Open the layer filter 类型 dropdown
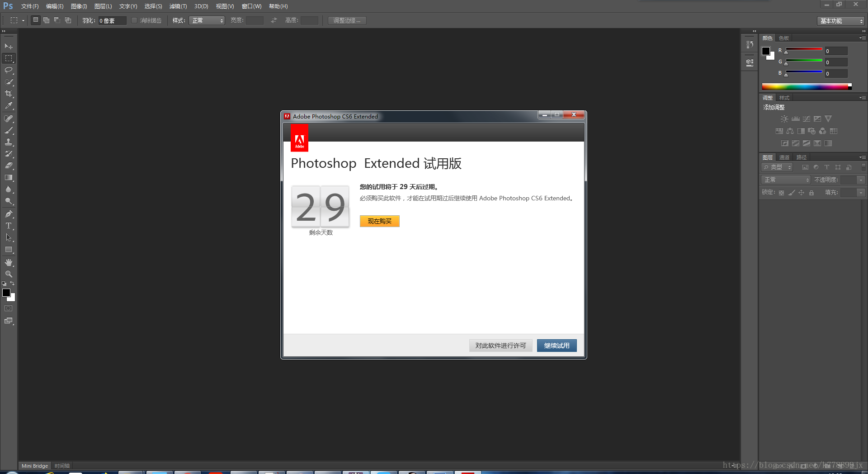The image size is (868, 474). tap(777, 167)
